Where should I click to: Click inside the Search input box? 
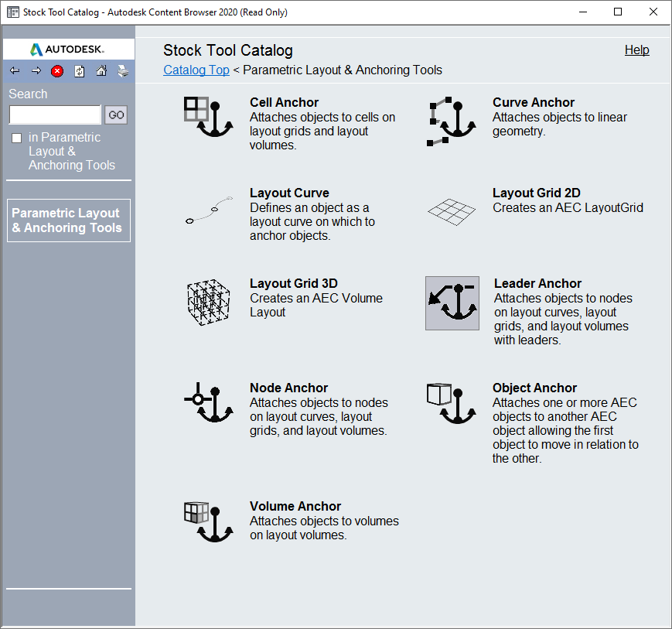point(54,115)
